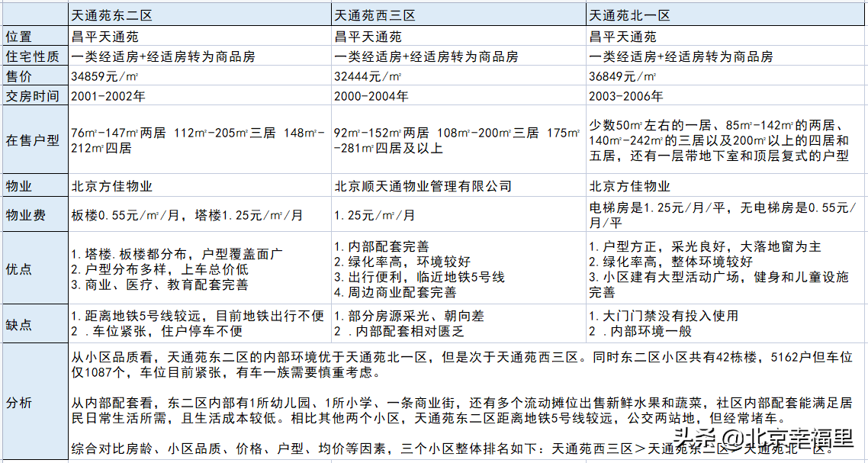Click the 位置 row label cell
The width and height of the screenshot is (868, 463).
pos(36,37)
